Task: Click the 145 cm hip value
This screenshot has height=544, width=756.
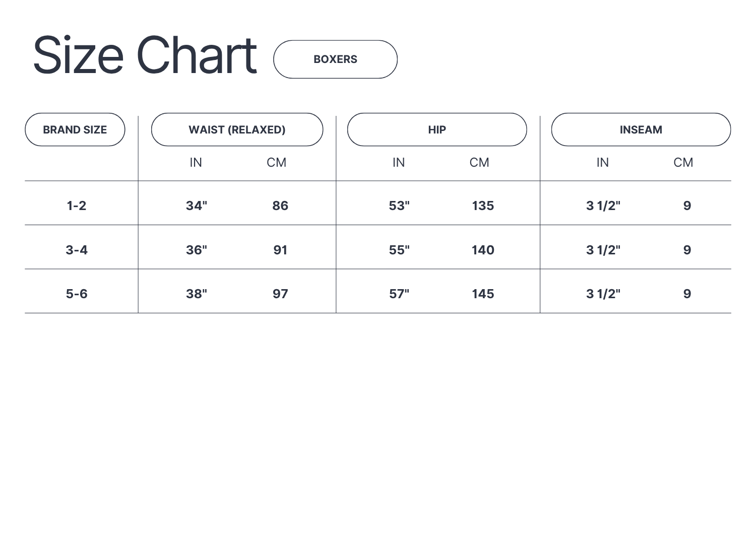Action: click(x=483, y=294)
